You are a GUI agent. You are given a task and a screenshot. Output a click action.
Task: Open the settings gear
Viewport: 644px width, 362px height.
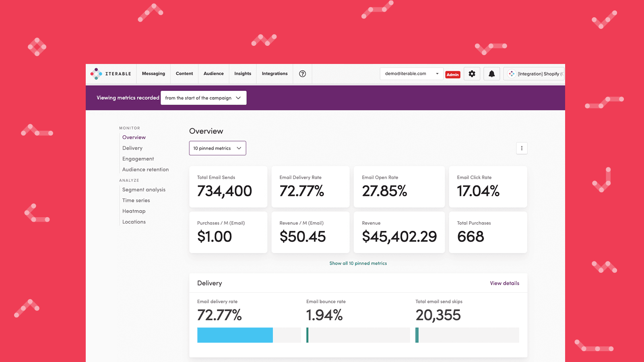[x=471, y=74]
